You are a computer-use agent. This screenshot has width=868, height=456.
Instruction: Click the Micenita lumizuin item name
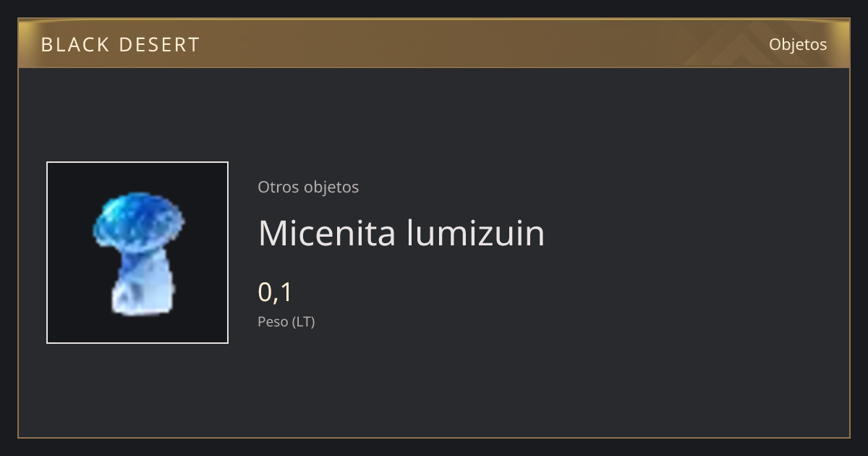point(401,233)
